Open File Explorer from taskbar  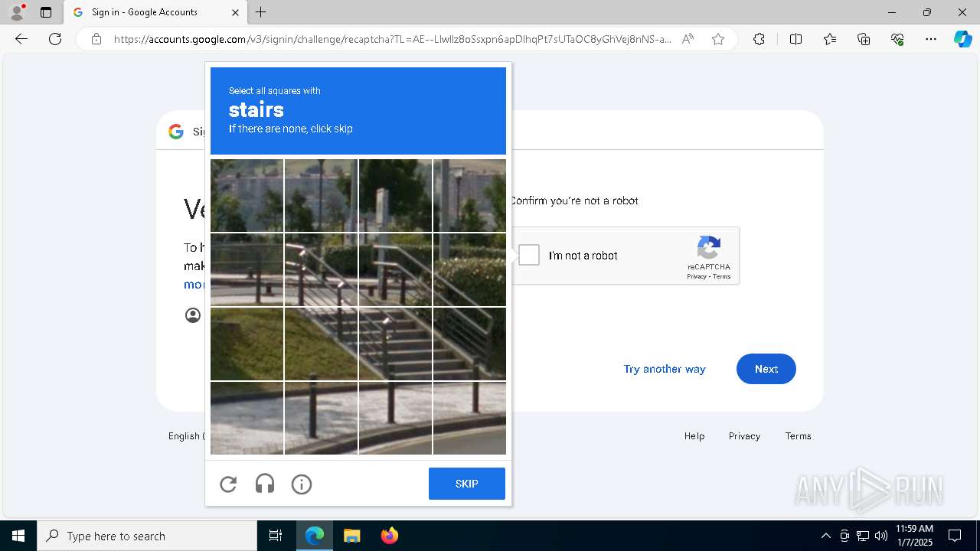351,536
